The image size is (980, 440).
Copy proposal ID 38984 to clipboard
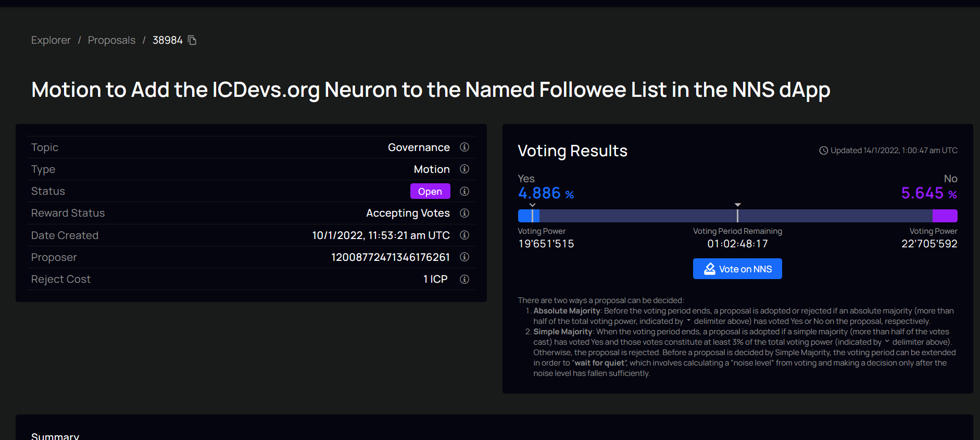tap(192, 40)
